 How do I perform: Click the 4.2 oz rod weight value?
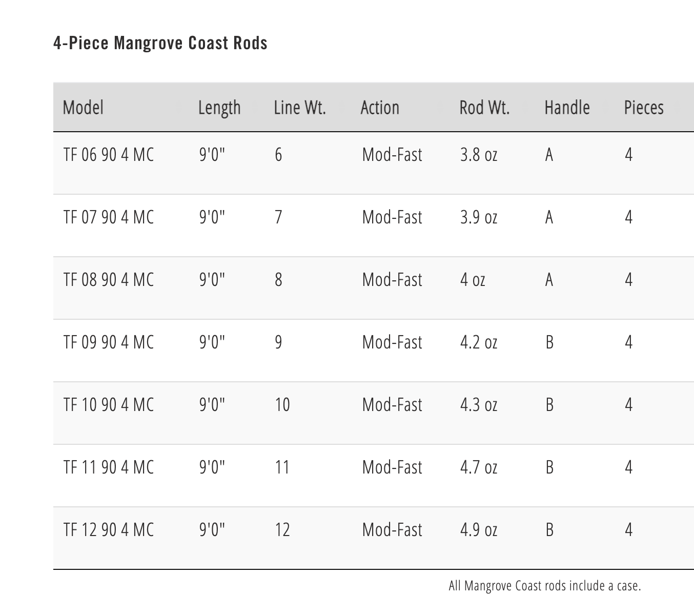coord(479,342)
